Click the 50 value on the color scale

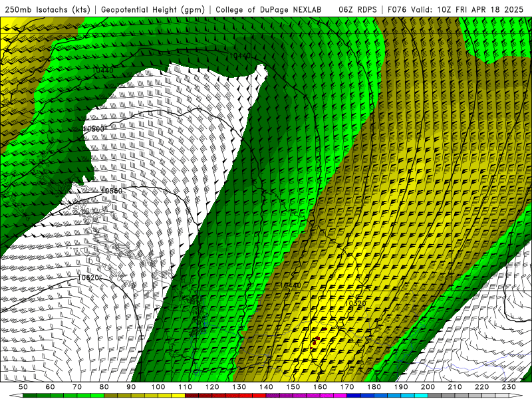(x=23, y=387)
